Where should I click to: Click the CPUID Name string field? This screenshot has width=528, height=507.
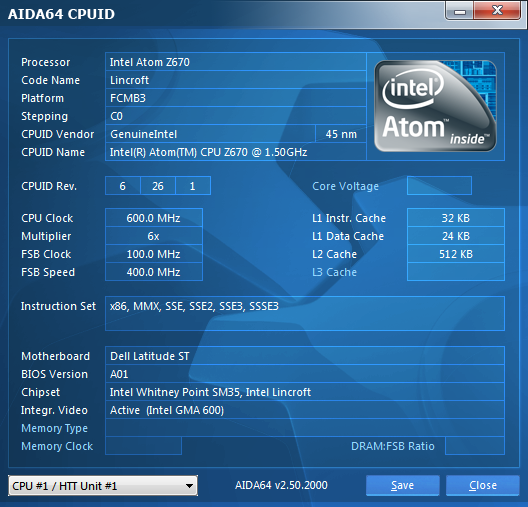(236, 152)
